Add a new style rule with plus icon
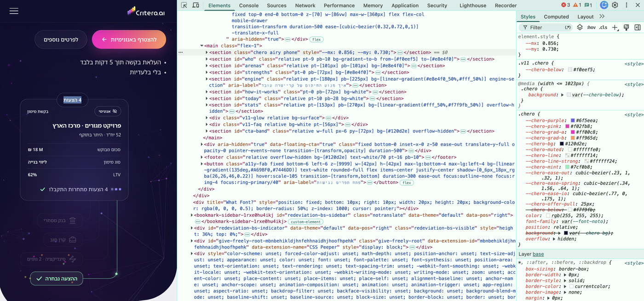This screenshot has width=644, height=301. [615, 28]
